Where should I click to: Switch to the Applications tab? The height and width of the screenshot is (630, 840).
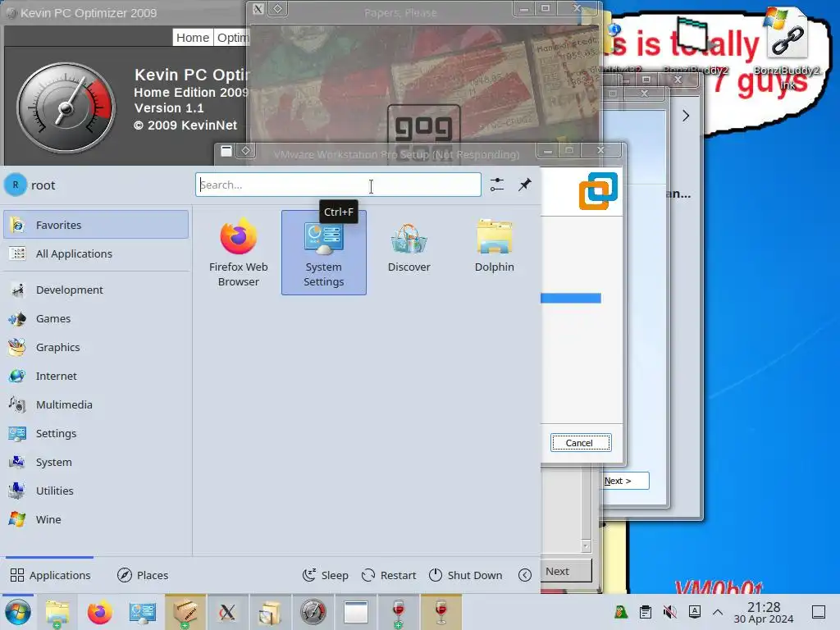pos(50,575)
